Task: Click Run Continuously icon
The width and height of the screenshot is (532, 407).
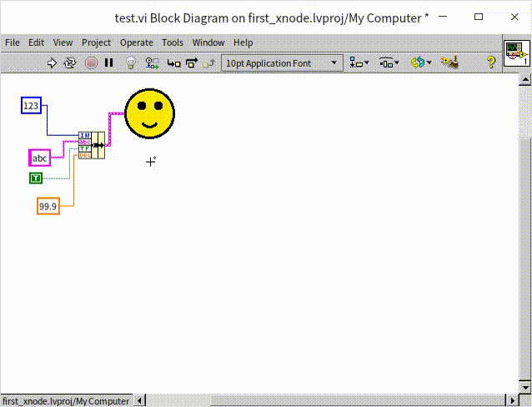Action: click(x=70, y=63)
